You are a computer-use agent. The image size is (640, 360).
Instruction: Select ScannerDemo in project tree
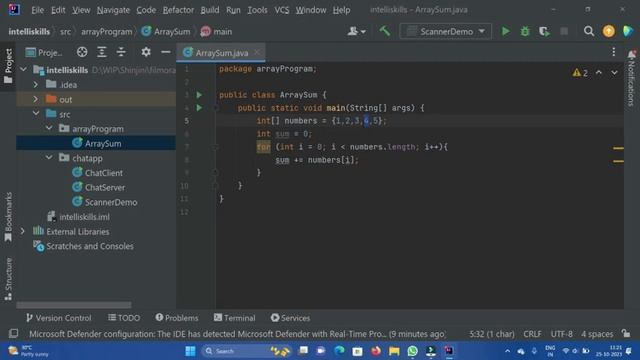[111, 202]
